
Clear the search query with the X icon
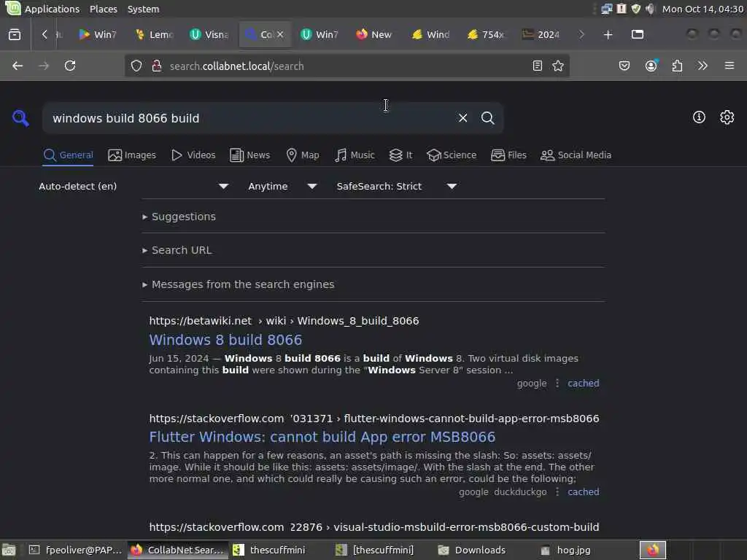[462, 117]
